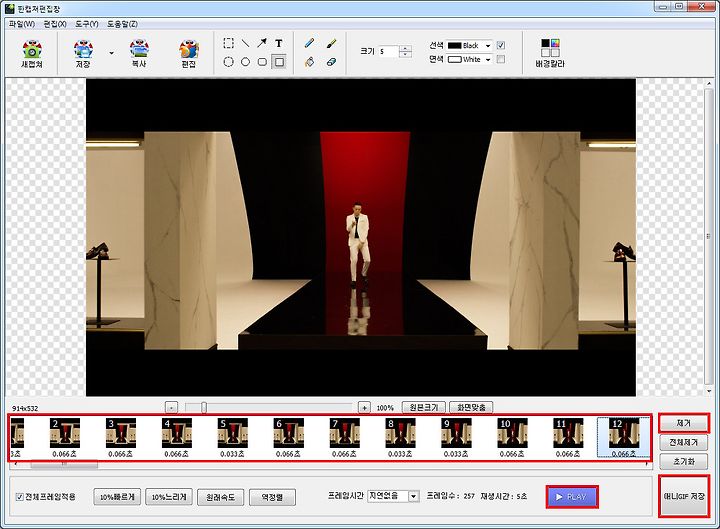Click the 복사 (copy) toolbar icon
The image size is (720, 529).
(x=139, y=53)
